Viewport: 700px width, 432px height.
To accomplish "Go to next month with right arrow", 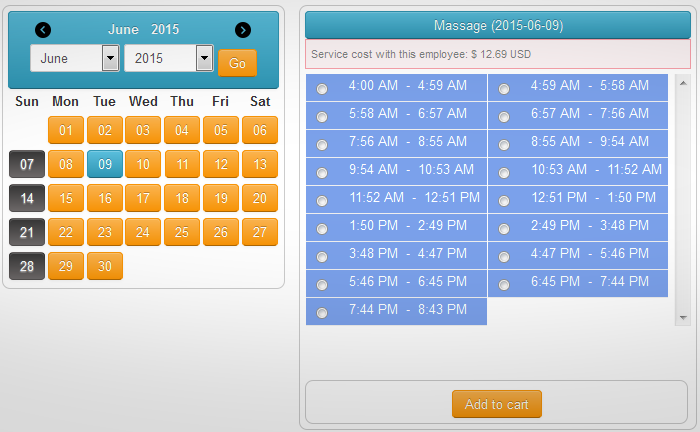I will (x=243, y=30).
